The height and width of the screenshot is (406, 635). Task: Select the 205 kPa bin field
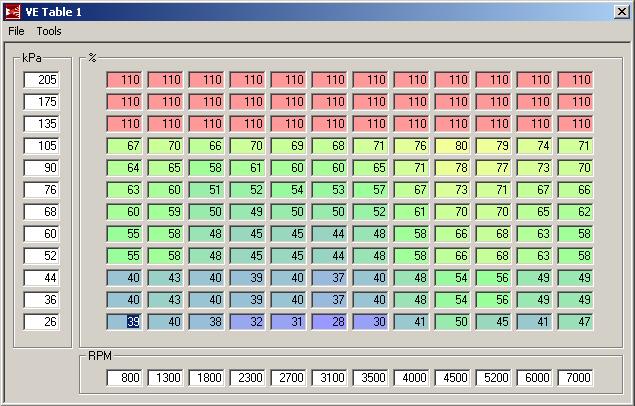coord(41,80)
